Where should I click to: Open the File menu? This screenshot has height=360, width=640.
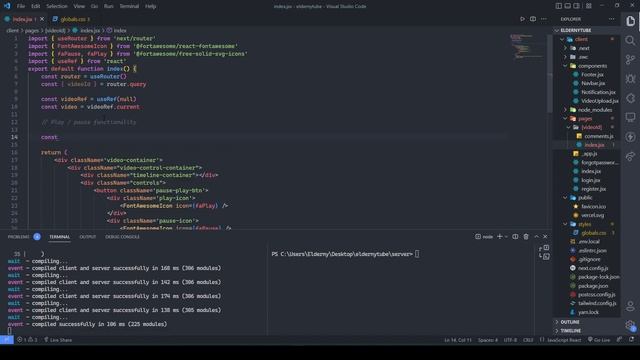tap(21, 6)
